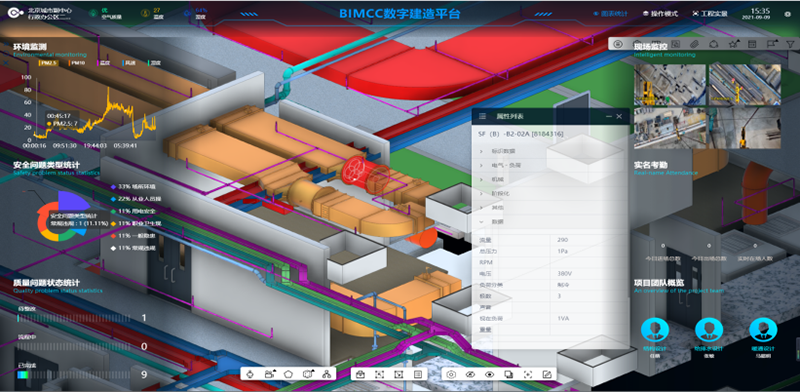The image size is (800, 392).
Task: Click the flag marker icon
Action: [771, 44]
